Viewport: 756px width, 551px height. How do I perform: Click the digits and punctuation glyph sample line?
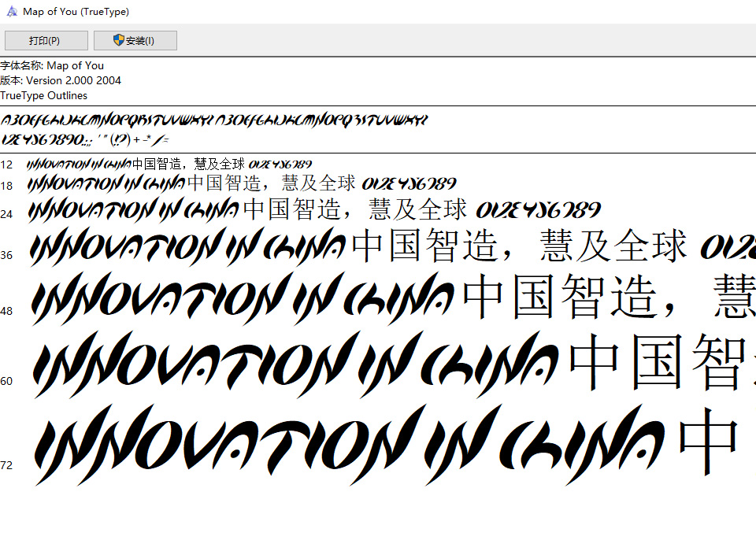[x=85, y=140]
